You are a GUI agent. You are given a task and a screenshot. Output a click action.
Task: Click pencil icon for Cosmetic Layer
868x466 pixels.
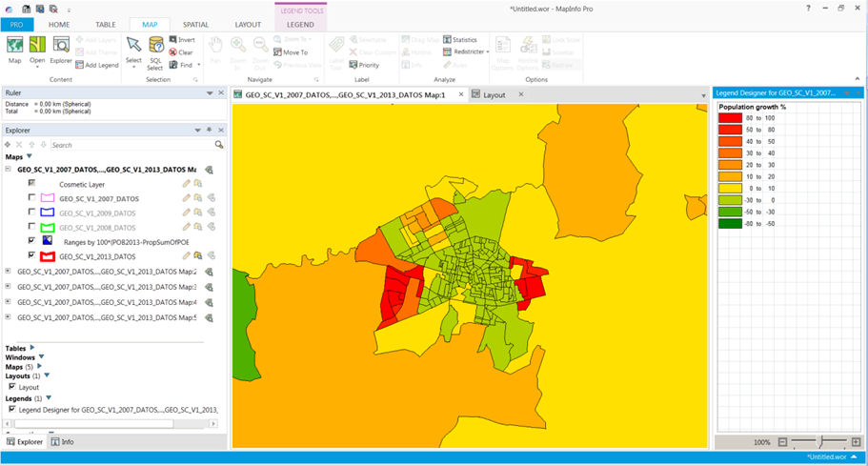187,184
